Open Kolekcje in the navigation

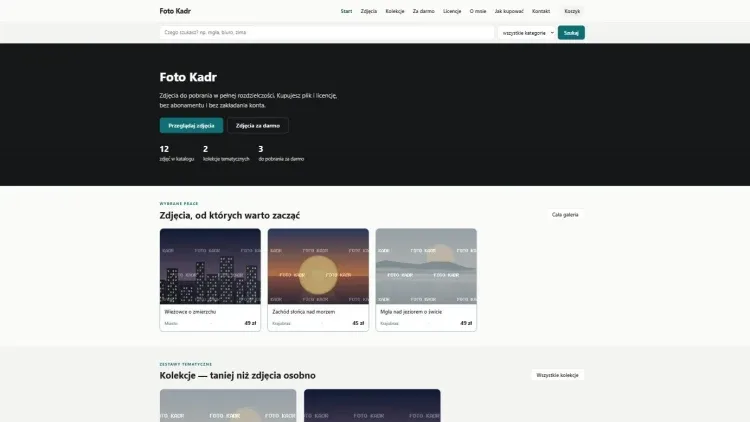(395, 11)
